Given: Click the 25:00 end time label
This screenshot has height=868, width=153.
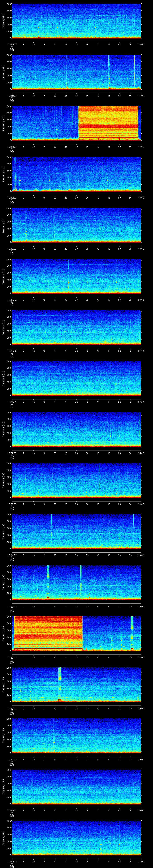Looking at the screenshot, I should 141,555.
